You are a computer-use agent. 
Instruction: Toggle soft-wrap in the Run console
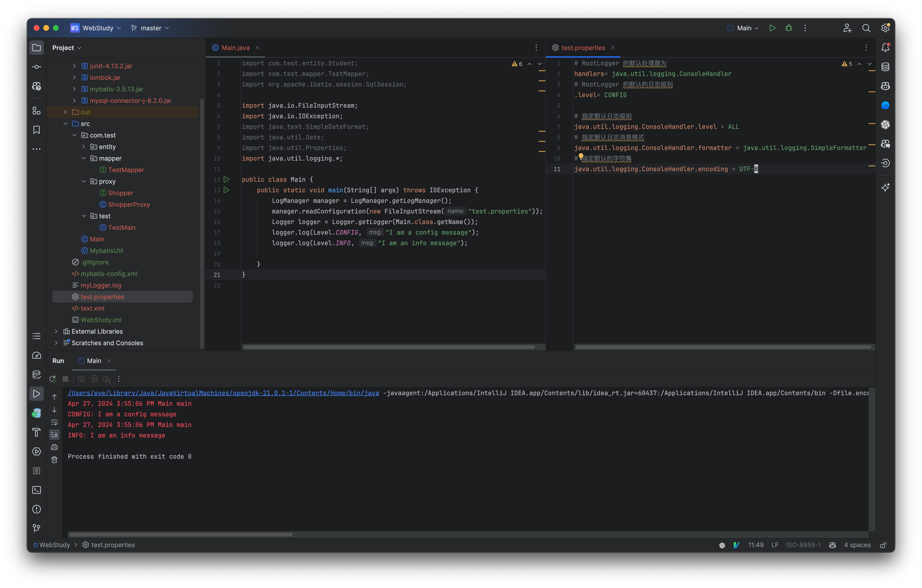coord(55,422)
